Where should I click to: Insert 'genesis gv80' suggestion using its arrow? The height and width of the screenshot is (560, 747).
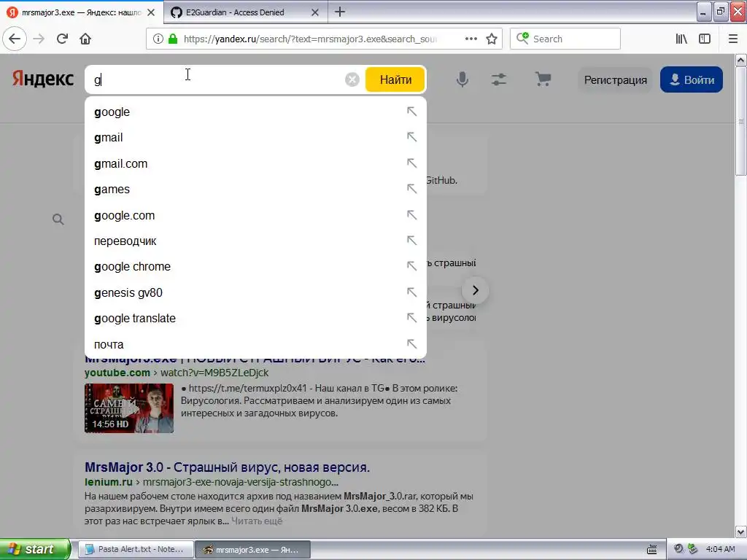[411, 292]
